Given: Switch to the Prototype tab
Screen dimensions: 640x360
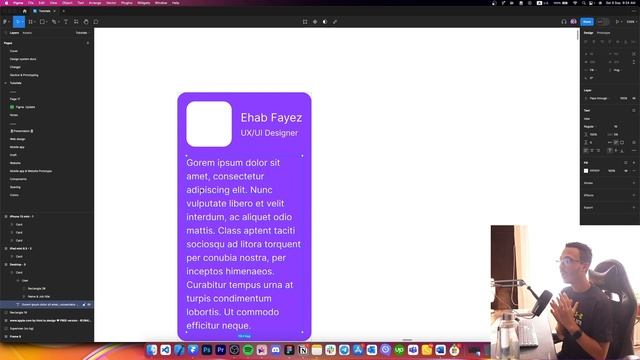Looking at the screenshot, I should click(603, 33).
